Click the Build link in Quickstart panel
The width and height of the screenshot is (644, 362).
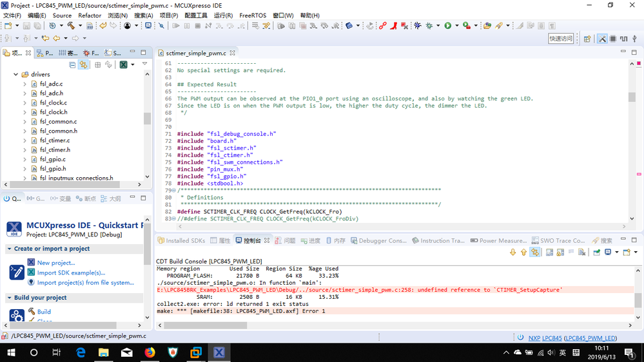coord(44,312)
